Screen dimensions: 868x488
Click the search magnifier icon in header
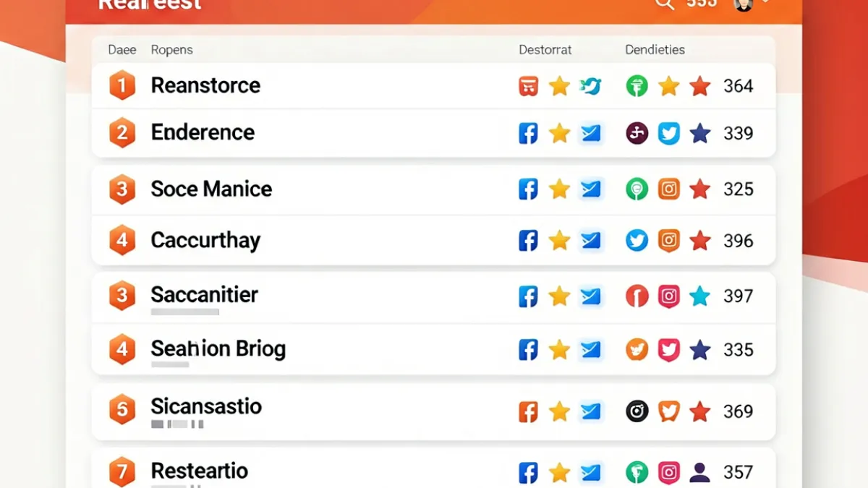tap(664, 4)
